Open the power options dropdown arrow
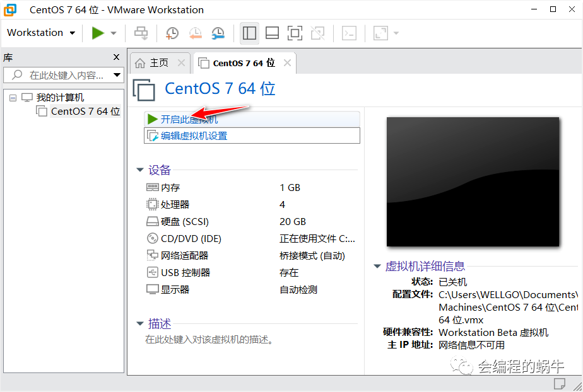This screenshot has width=583, height=392. click(114, 33)
